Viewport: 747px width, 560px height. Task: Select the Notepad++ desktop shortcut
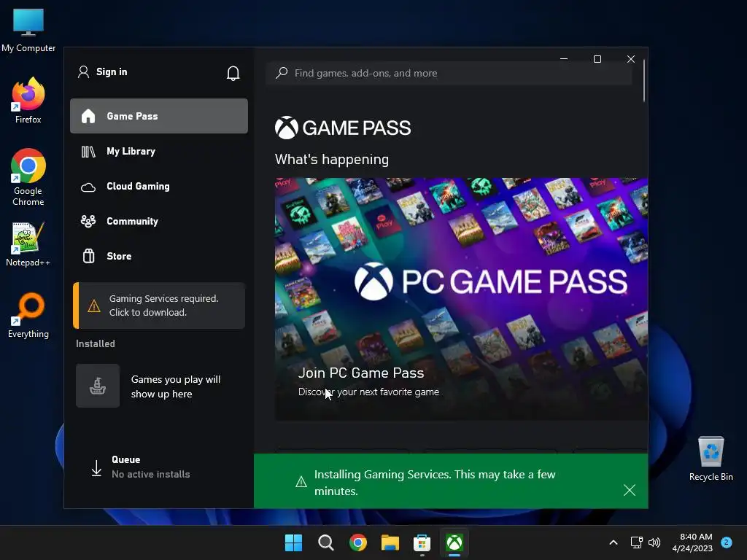click(x=28, y=244)
